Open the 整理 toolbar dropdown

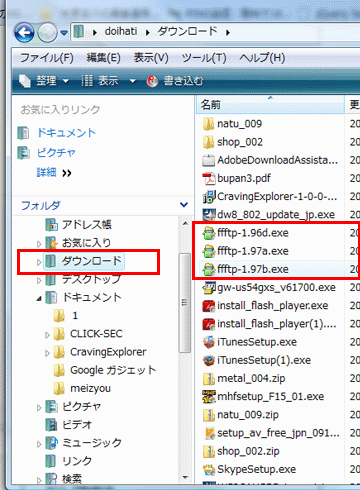tap(44, 81)
